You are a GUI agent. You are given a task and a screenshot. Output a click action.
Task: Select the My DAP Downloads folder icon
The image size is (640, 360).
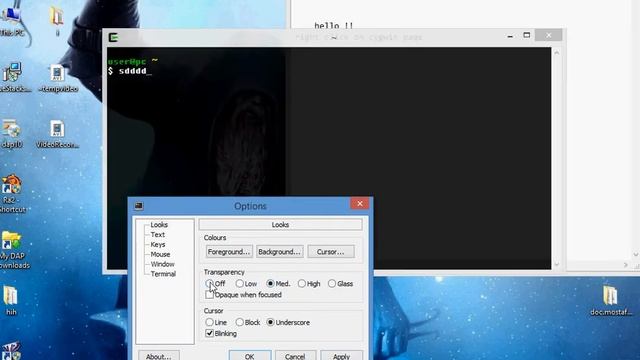(13, 250)
